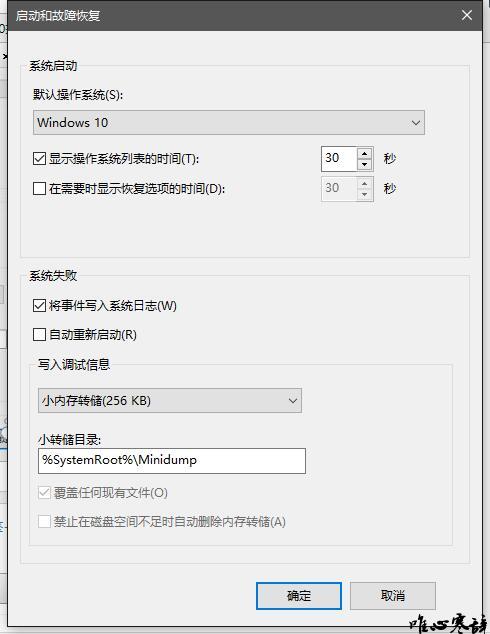Focus the 小转储目录 path text field
490x634 pixels.
172,461
